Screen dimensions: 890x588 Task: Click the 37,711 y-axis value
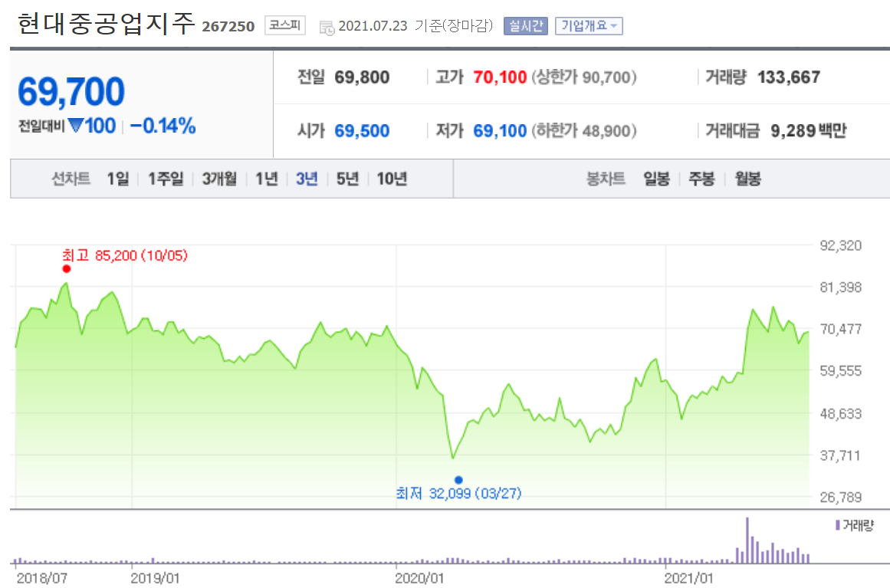[841, 455]
